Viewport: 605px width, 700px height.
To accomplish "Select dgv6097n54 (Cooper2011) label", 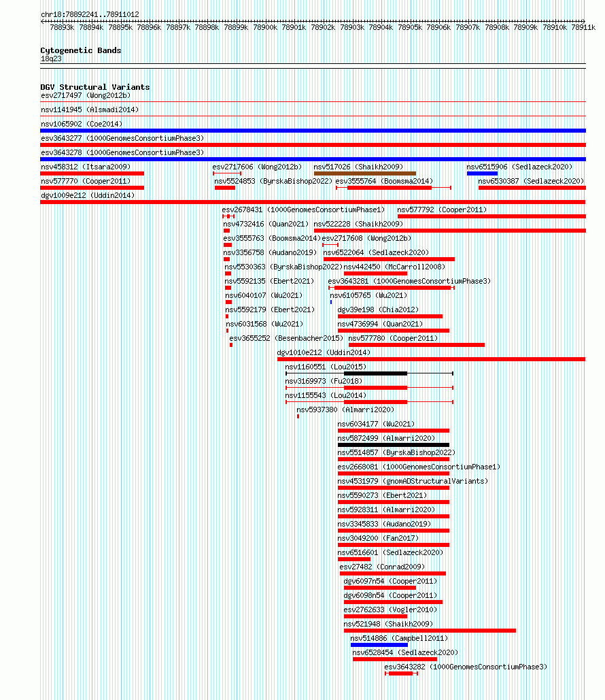I will click(x=390, y=581).
